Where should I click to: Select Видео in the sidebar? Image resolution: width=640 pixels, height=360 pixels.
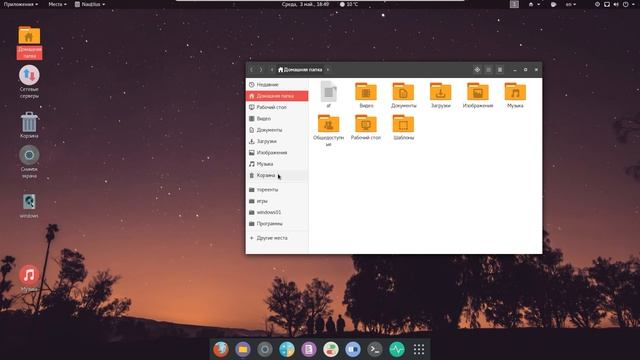pos(277,119)
